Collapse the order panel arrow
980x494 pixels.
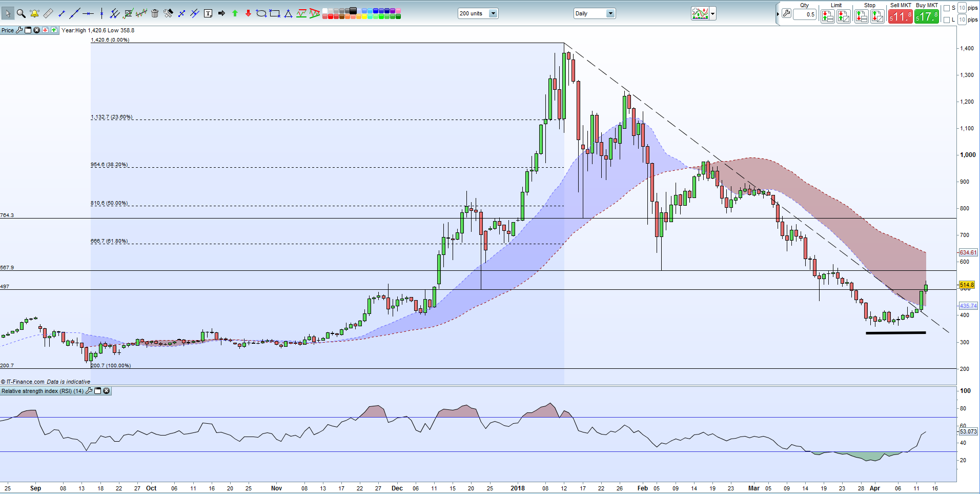778,14
